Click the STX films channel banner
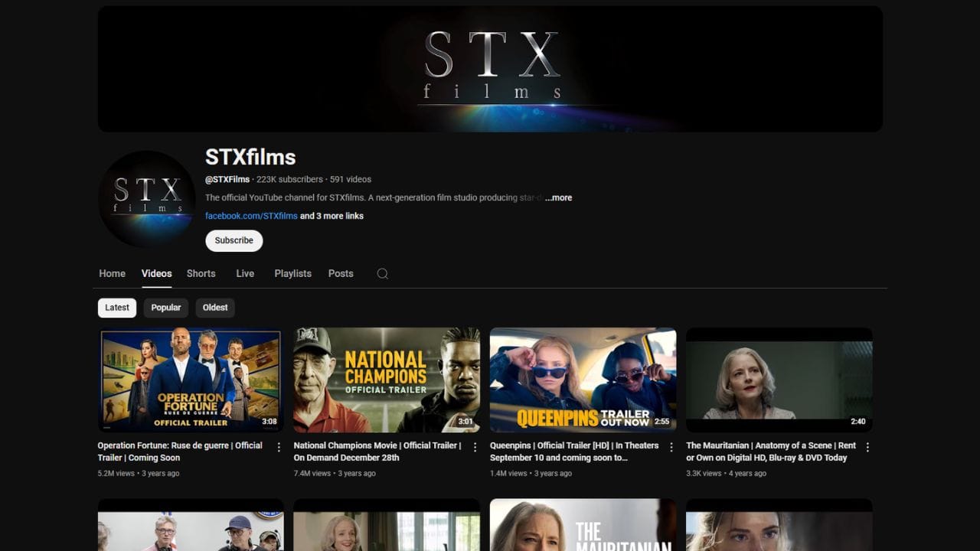980x551 pixels. click(490, 69)
